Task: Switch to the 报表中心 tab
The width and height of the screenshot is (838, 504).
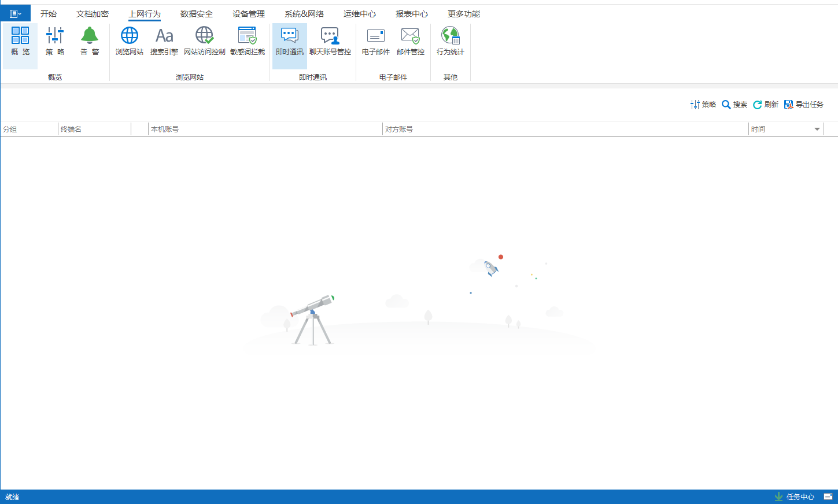Action: (x=412, y=14)
